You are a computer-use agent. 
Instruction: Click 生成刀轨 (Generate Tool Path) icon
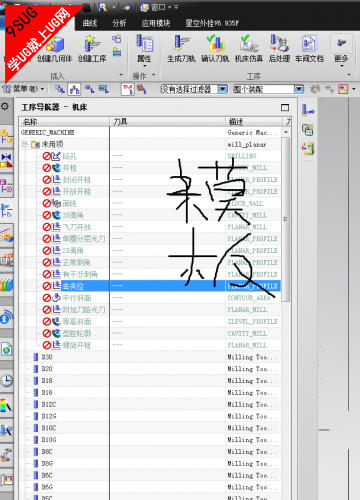coord(181,49)
